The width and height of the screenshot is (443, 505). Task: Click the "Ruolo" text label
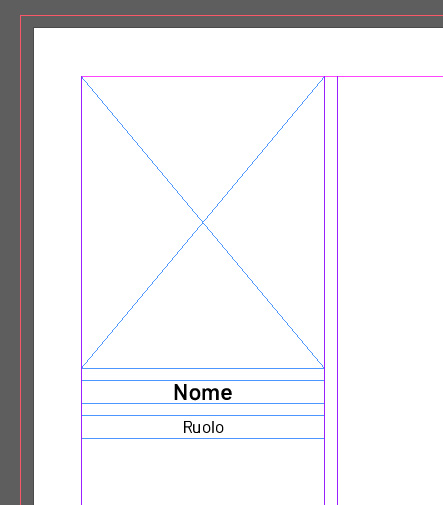pos(203,427)
